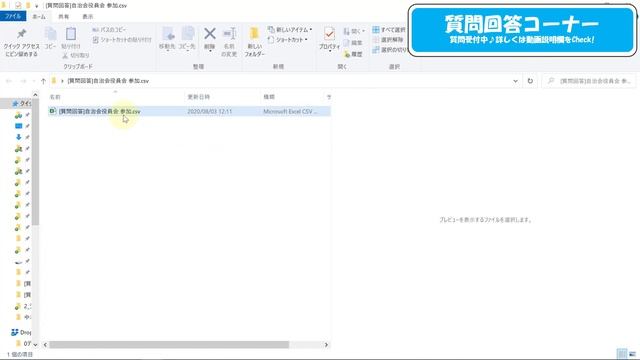Open the Move to (移動先) menu

coord(167,39)
